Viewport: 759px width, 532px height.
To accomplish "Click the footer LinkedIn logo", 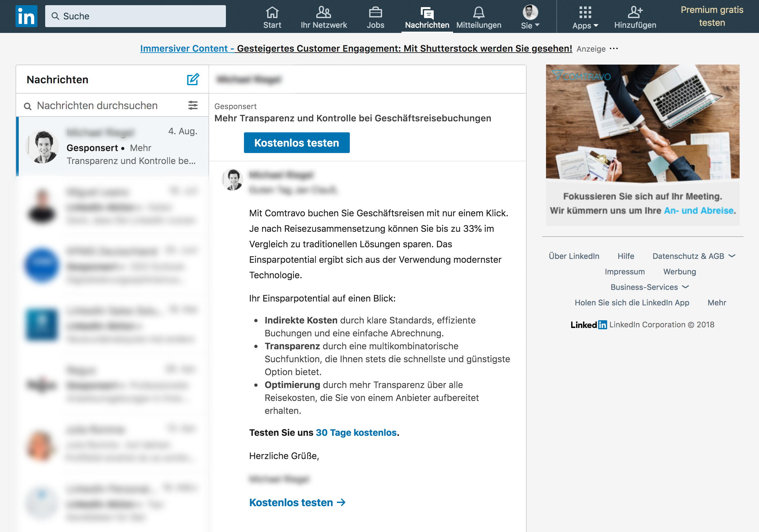I will coord(588,325).
